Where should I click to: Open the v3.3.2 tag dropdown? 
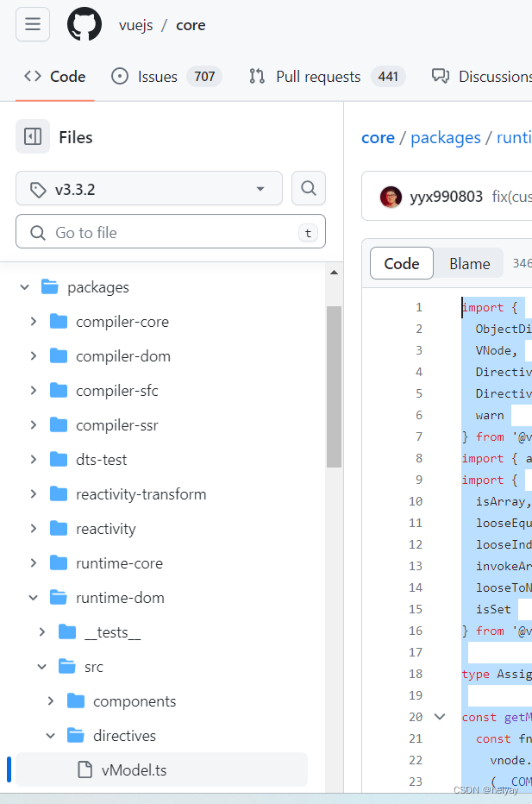coord(149,188)
